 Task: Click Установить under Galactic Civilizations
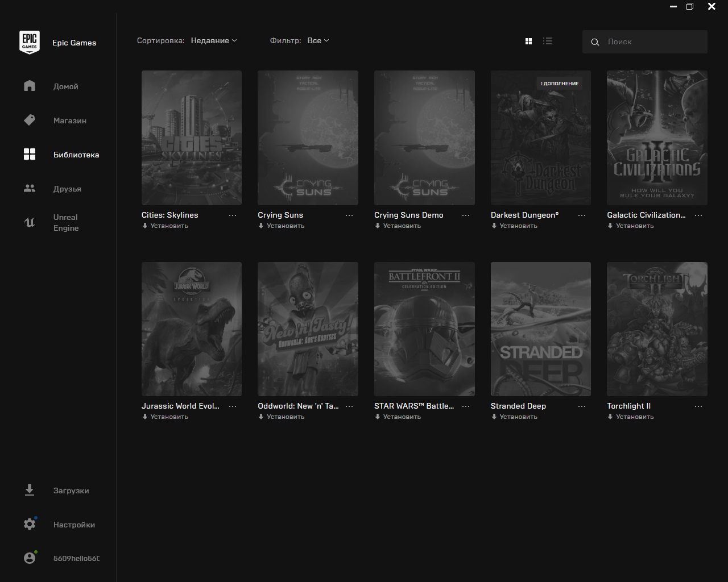click(x=631, y=226)
